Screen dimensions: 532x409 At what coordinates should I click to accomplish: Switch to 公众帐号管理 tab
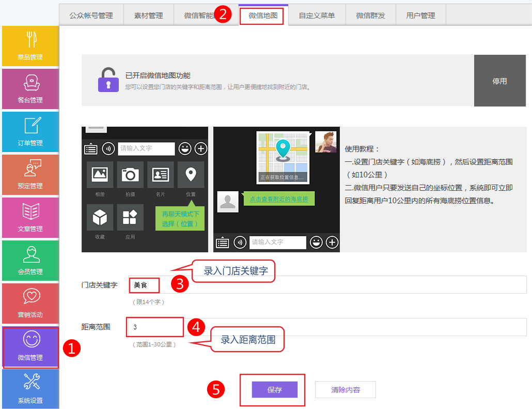(91, 16)
